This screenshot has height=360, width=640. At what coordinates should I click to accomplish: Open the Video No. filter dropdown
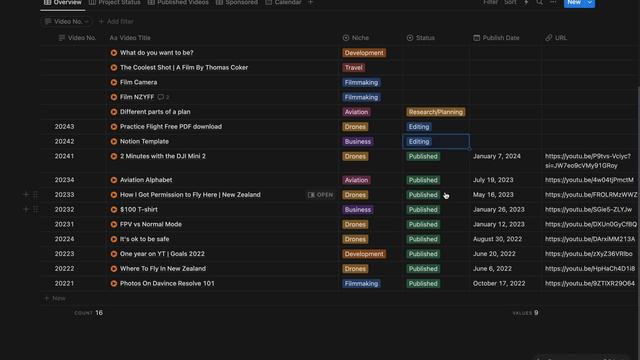(x=67, y=21)
